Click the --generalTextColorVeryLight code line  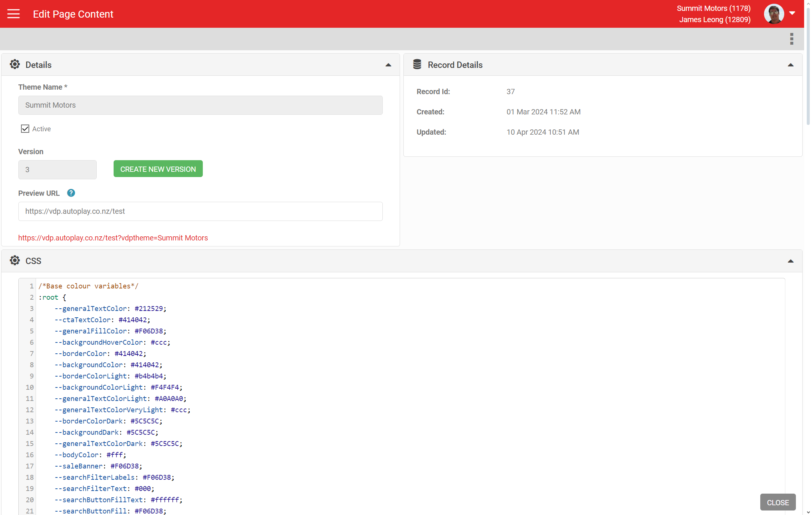(x=123, y=410)
